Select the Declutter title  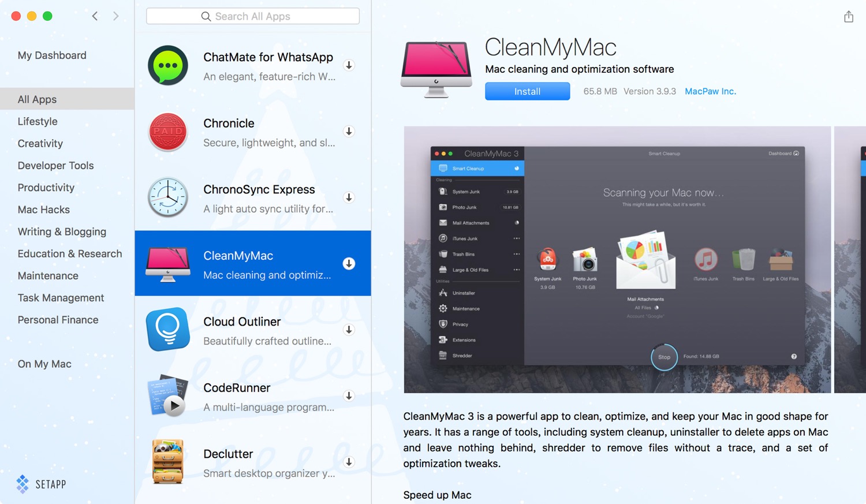point(228,454)
